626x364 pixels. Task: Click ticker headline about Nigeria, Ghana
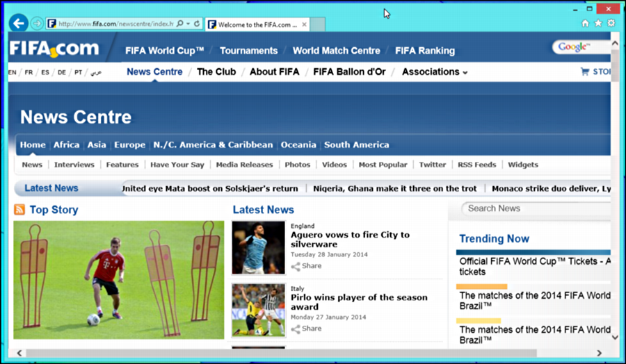(x=395, y=188)
